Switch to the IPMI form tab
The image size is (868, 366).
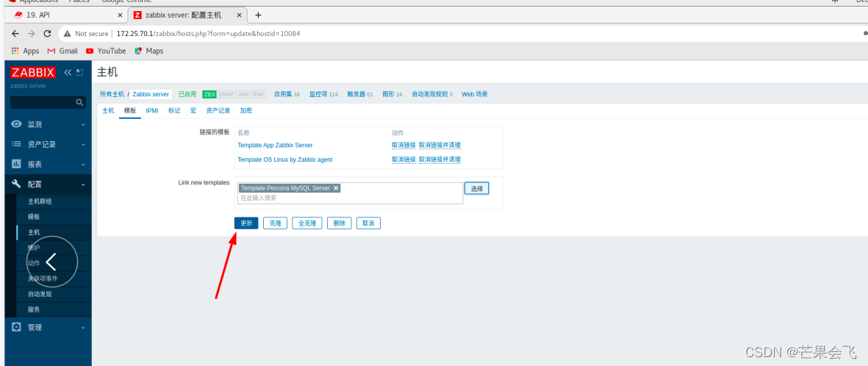click(152, 111)
